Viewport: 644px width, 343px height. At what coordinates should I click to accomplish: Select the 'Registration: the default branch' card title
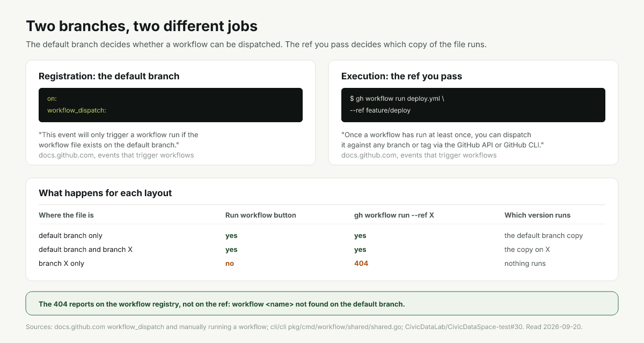click(x=109, y=76)
